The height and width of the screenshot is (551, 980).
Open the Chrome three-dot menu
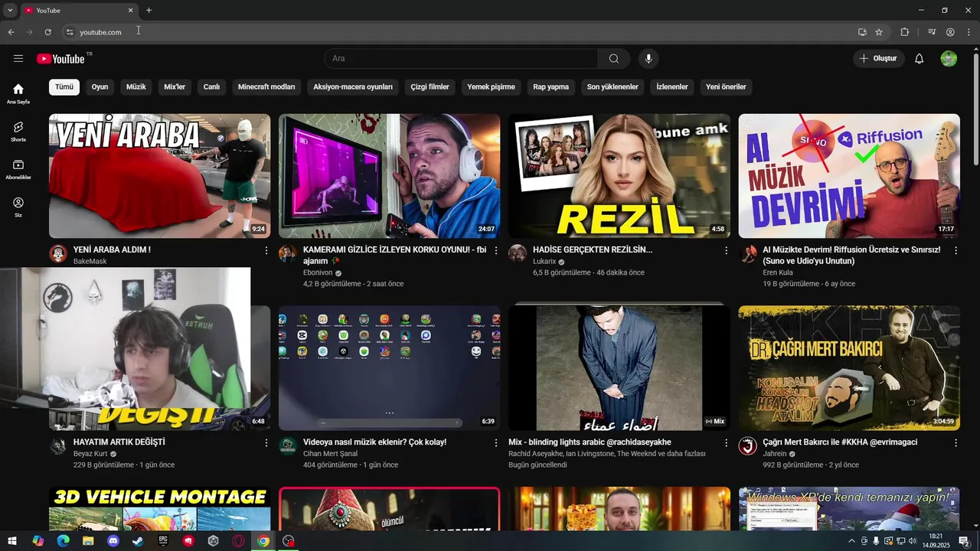coord(969,32)
